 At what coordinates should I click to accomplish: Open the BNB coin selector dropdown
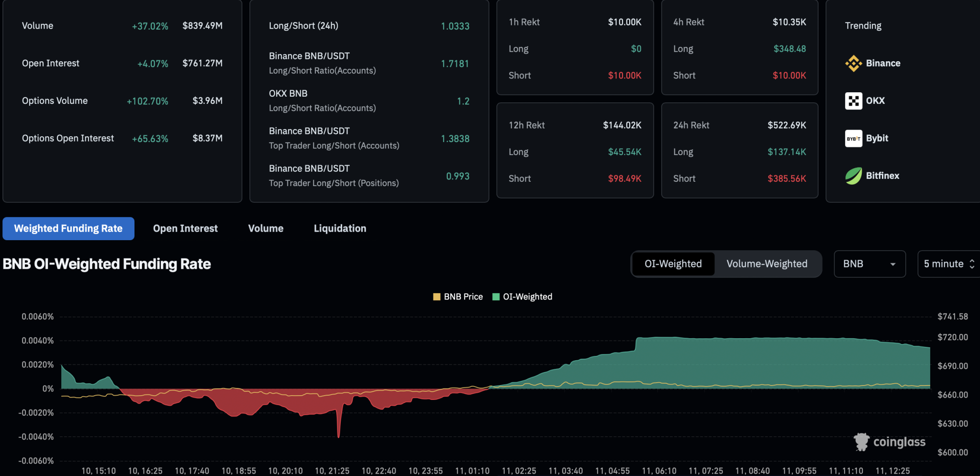[x=869, y=264]
